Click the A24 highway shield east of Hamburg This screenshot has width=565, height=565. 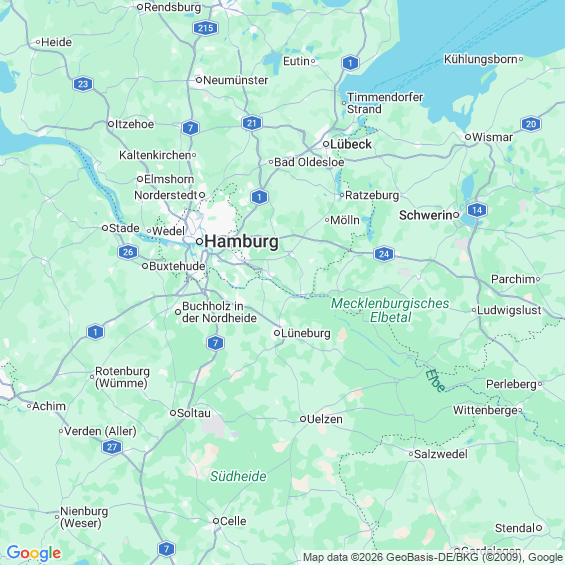click(x=384, y=254)
